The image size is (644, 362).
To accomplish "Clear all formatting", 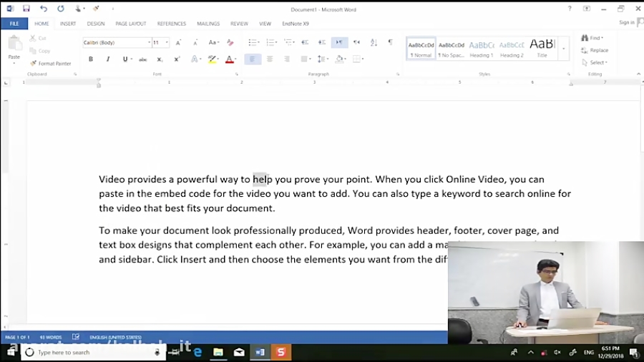I will coord(230,42).
